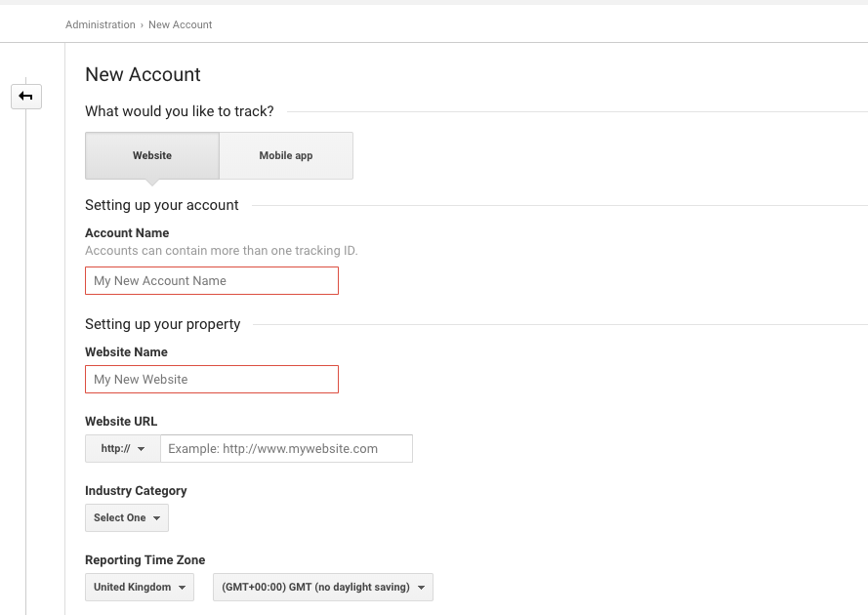
Task: Select the Website tracking option
Action: 152,155
